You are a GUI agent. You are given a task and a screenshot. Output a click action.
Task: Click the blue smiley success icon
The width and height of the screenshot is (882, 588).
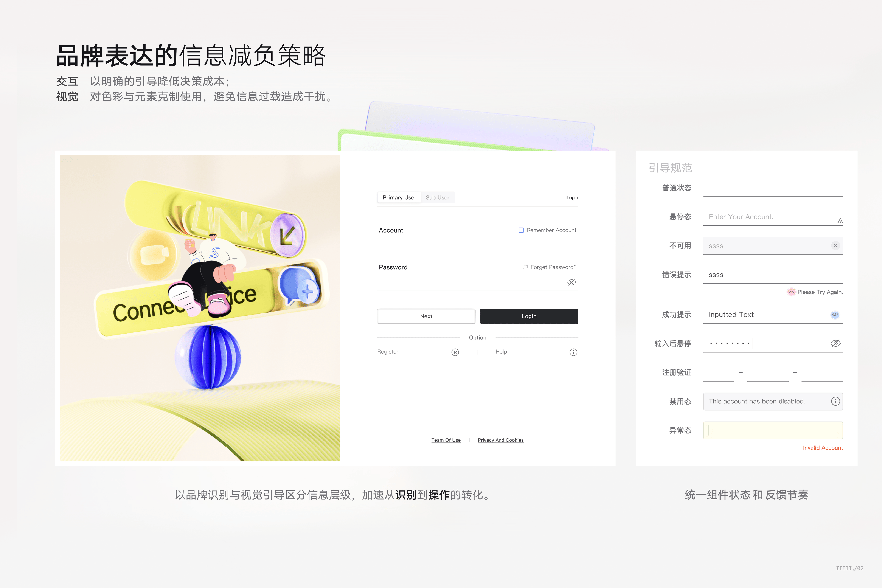pyautogui.click(x=835, y=315)
